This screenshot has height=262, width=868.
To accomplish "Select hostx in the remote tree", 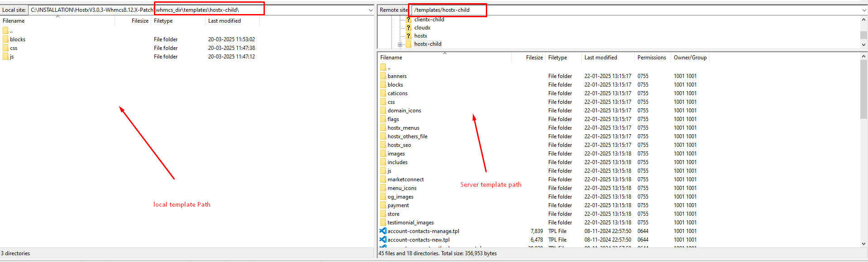I will click(420, 36).
